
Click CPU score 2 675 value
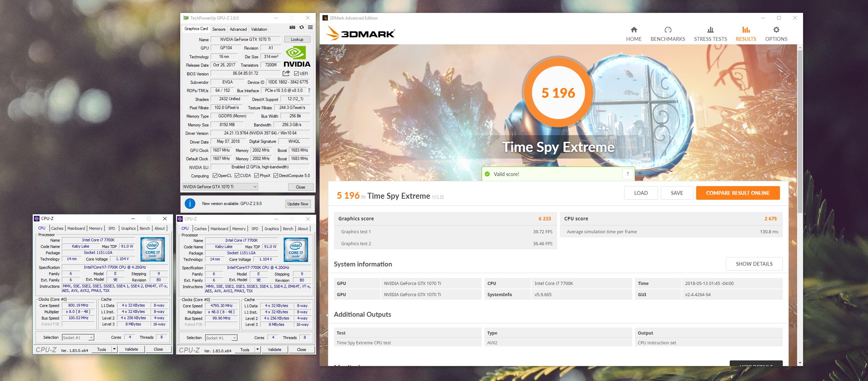[771, 219]
